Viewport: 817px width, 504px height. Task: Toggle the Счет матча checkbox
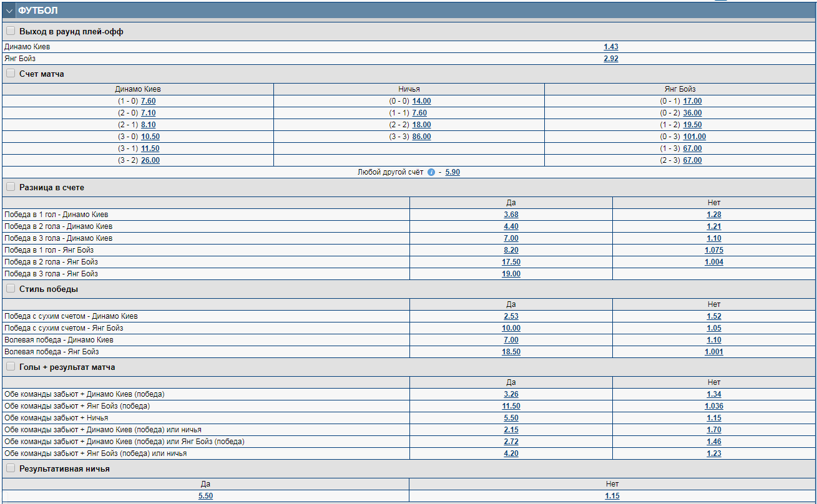point(11,74)
